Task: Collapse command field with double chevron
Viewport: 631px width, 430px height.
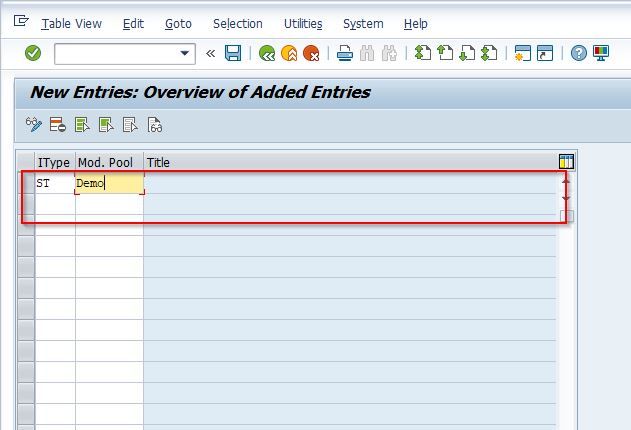Action: click(x=210, y=53)
